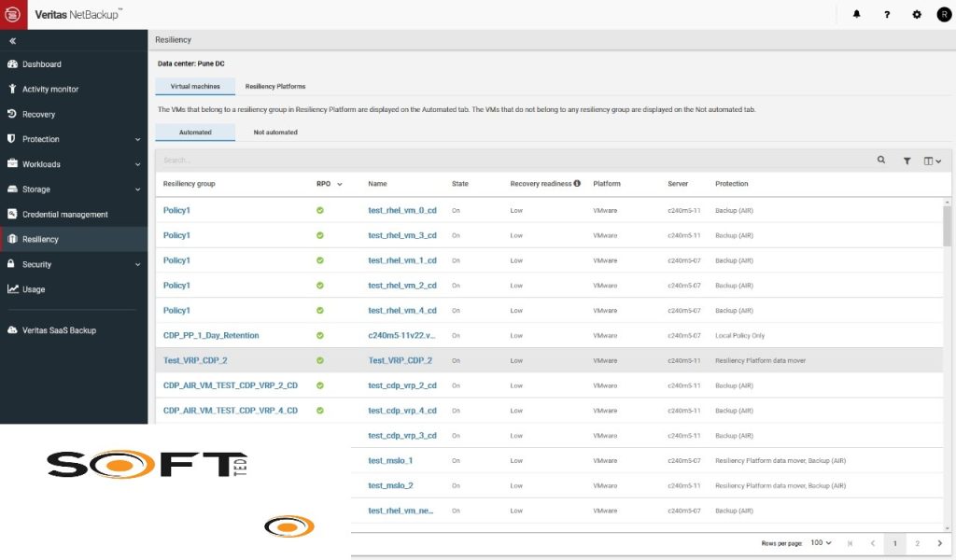
Task: Open the show/hide columns dropdown
Action: pyautogui.click(x=933, y=161)
